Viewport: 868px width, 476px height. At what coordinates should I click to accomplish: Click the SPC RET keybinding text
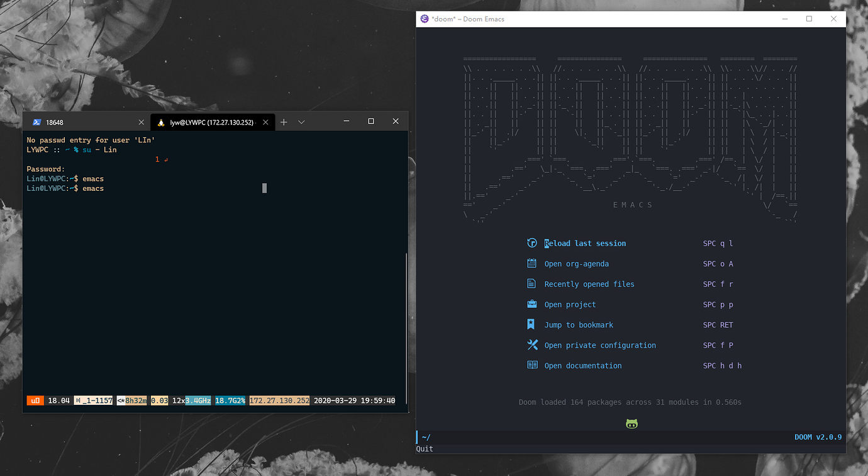(718, 325)
